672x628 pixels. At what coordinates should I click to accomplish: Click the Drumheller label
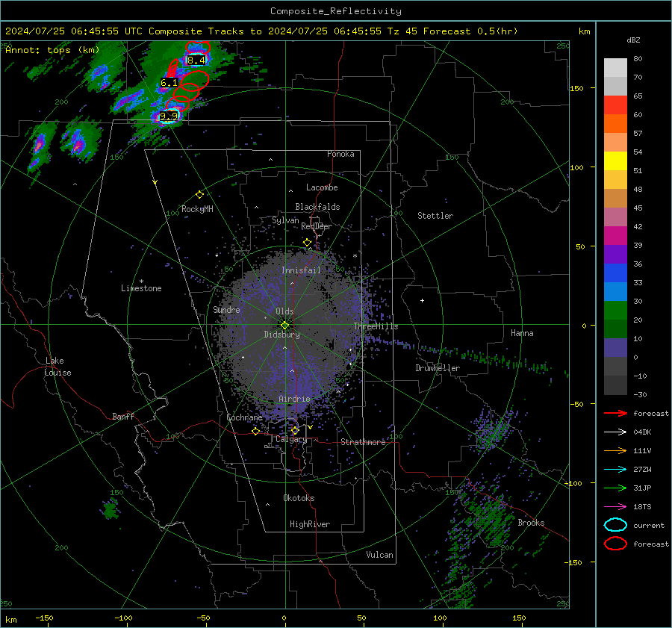click(438, 368)
